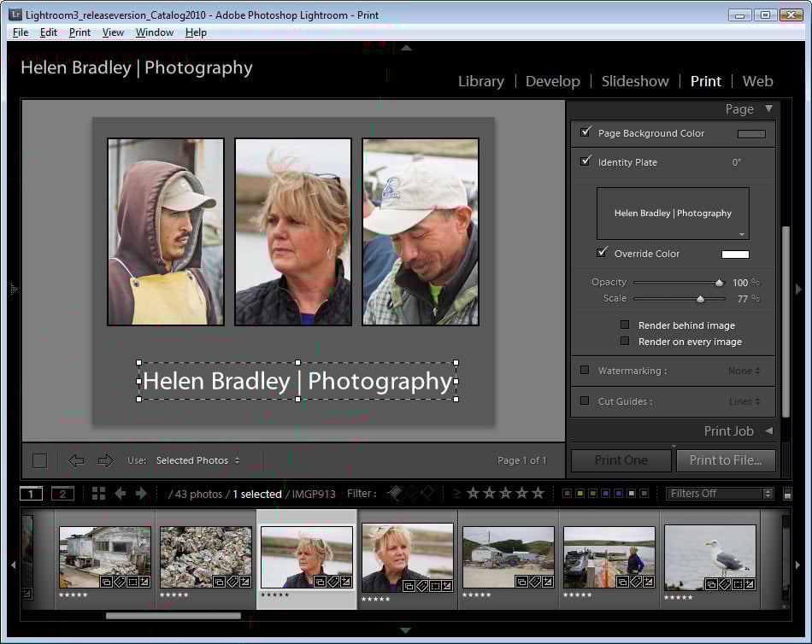Show next page with right arrow in toolbar
The height and width of the screenshot is (644, 812).
tap(105, 461)
